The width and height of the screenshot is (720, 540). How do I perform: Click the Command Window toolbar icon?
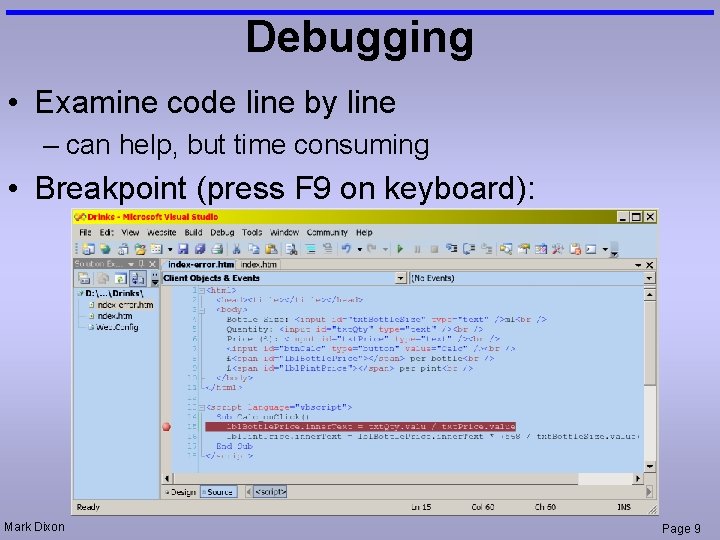[x=591, y=249]
